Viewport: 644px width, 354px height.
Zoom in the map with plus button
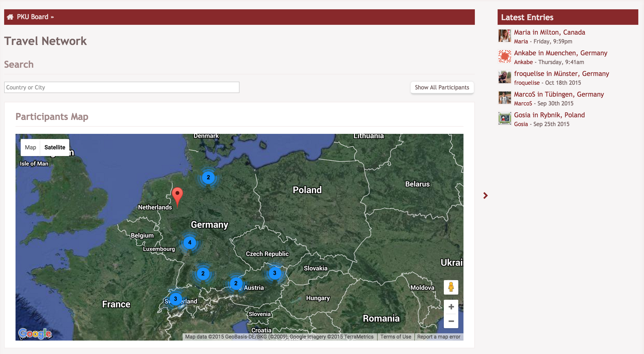(451, 307)
